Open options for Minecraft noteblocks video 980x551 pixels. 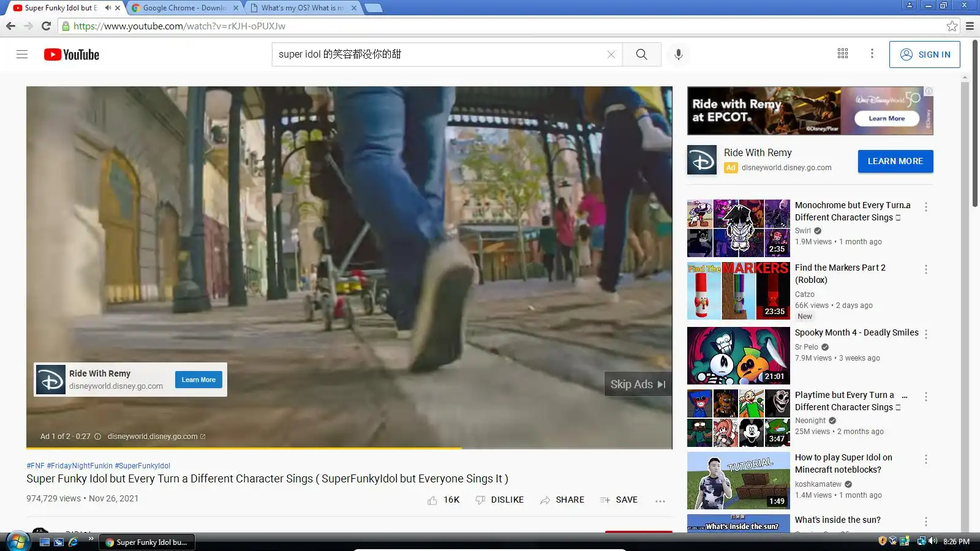click(926, 459)
